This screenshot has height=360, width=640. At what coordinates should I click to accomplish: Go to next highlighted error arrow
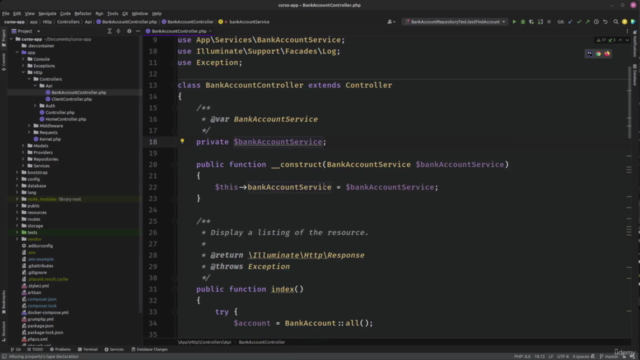[627, 40]
